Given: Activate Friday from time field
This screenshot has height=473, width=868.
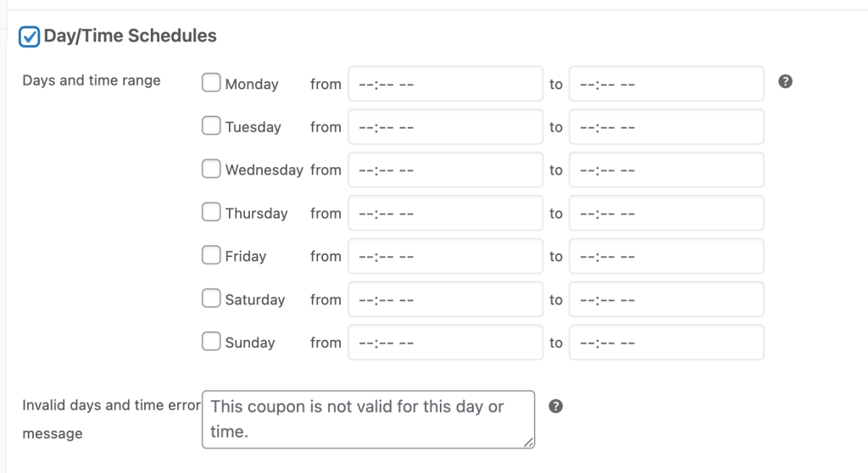Looking at the screenshot, I should click(446, 256).
